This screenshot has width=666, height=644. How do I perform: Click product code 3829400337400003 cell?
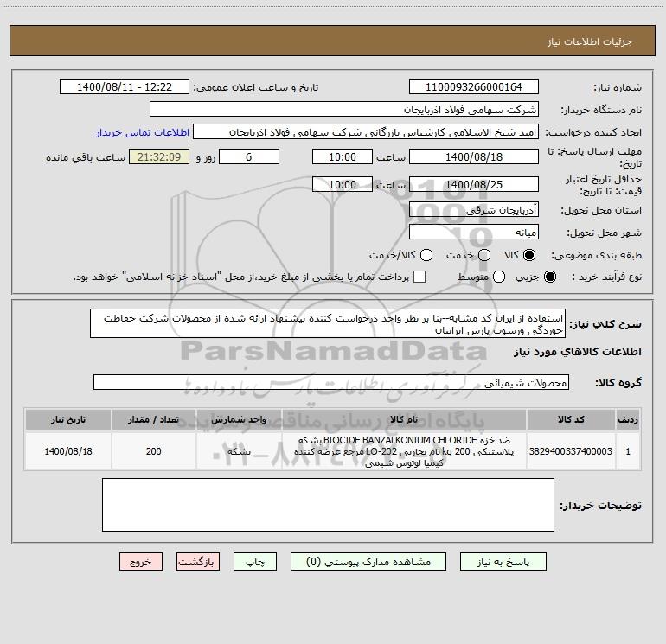[571, 451]
